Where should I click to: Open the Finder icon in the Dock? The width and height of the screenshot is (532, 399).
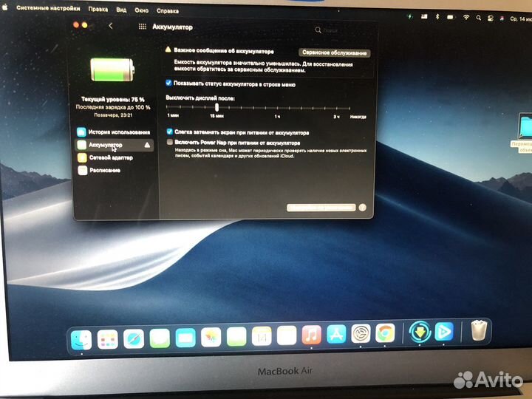[x=81, y=339]
